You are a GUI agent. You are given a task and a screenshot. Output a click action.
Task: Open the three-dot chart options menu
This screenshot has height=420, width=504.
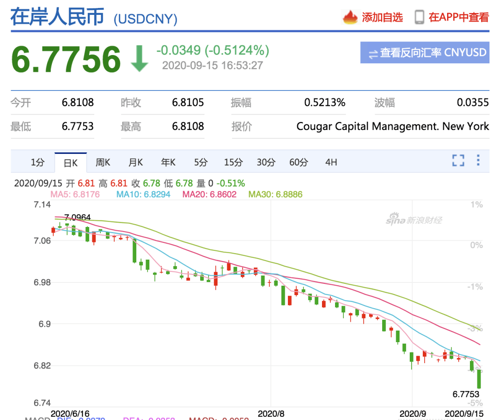(x=478, y=161)
